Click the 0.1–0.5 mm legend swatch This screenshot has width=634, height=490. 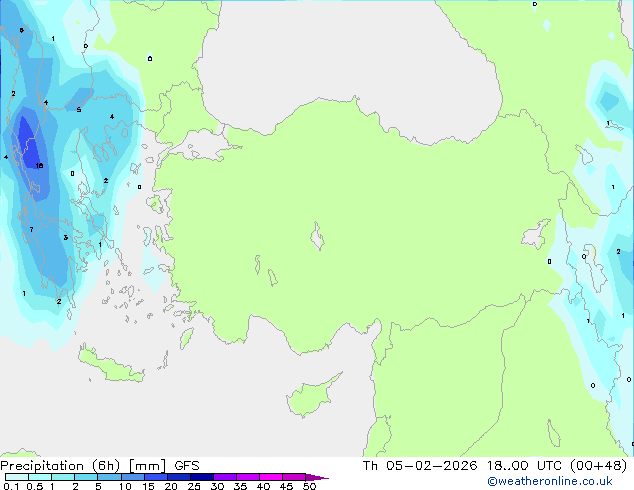click(x=17, y=477)
